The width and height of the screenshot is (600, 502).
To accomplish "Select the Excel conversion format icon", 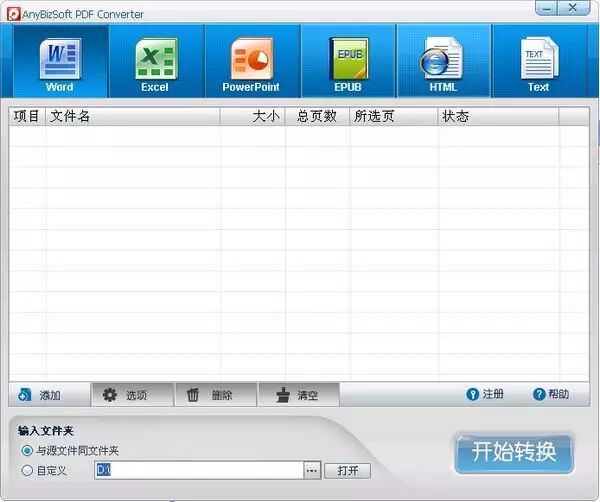I will coord(156,61).
